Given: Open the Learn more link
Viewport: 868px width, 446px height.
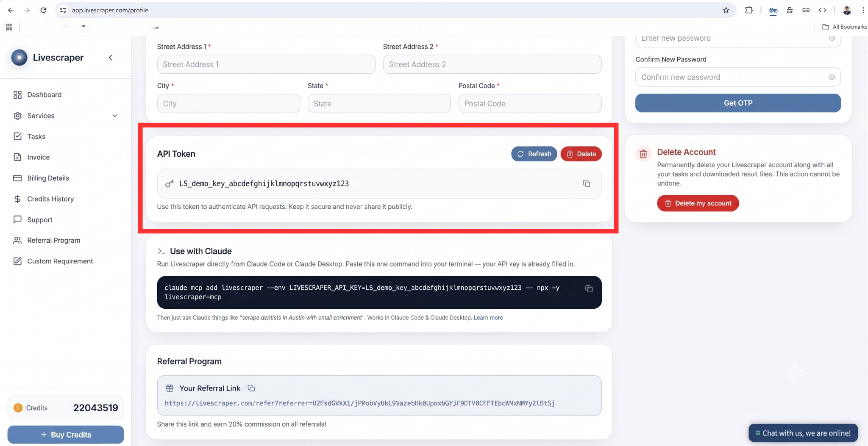Looking at the screenshot, I should click(x=488, y=318).
